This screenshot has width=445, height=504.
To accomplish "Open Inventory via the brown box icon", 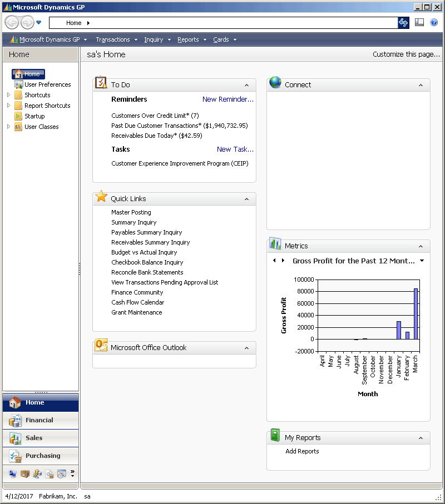I will click(x=25, y=473).
